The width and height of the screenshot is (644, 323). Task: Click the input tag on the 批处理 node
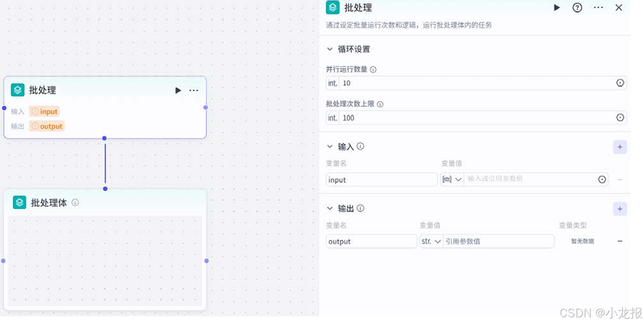coord(45,111)
